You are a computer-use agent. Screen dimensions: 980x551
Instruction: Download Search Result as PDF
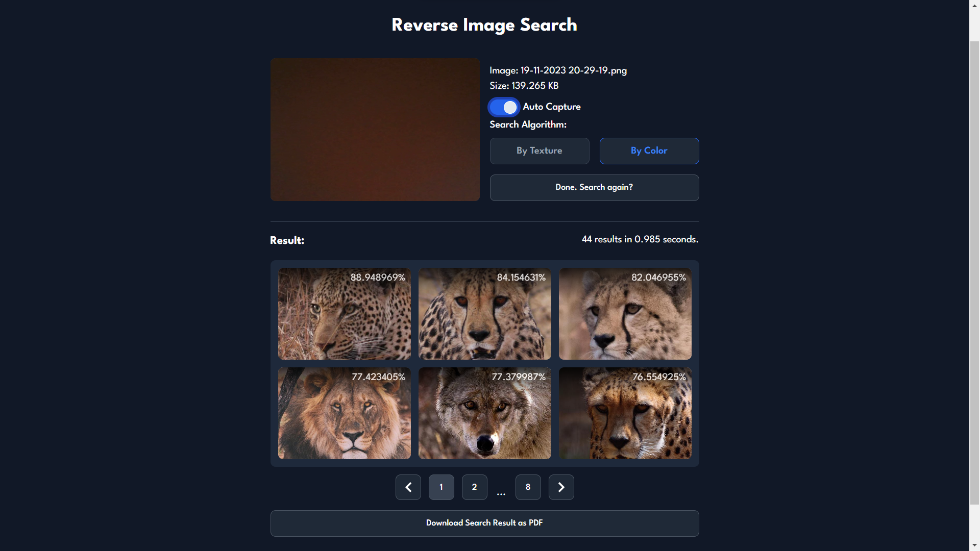[x=484, y=523]
